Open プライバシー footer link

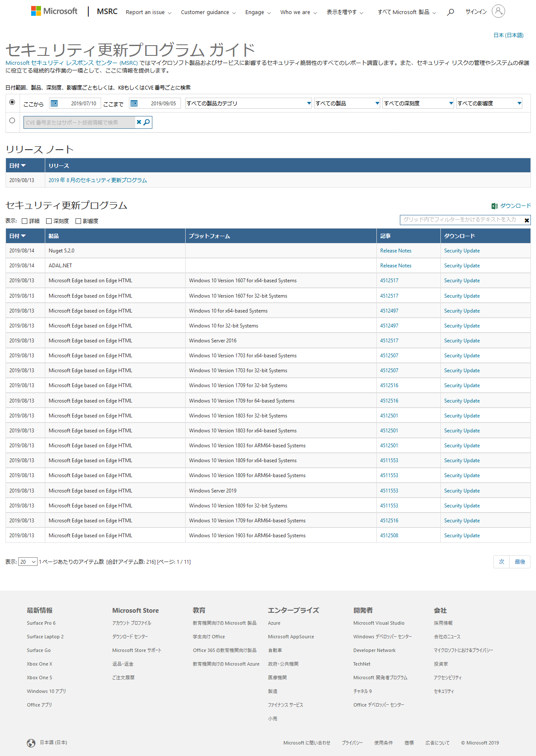click(x=352, y=743)
